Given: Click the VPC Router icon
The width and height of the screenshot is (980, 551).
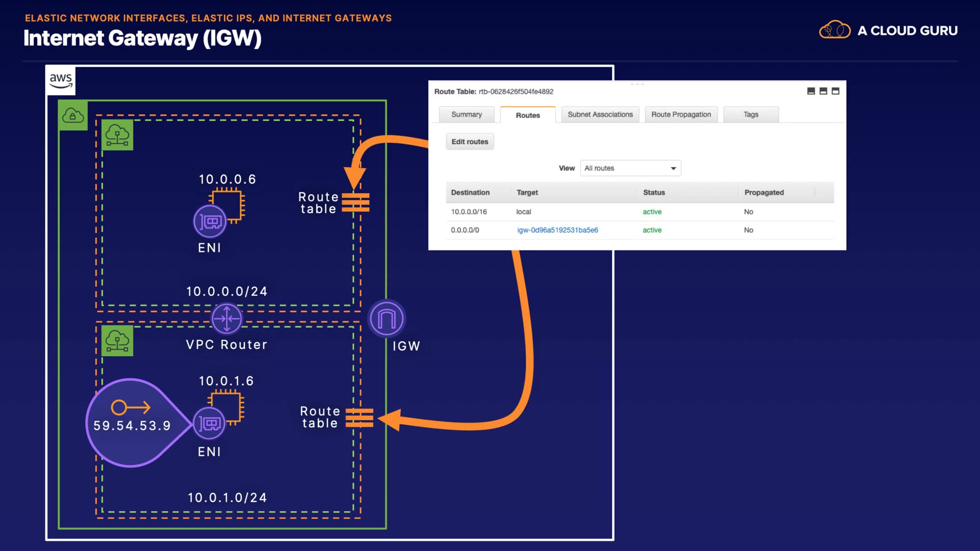Looking at the screenshot, I should 227,319.
